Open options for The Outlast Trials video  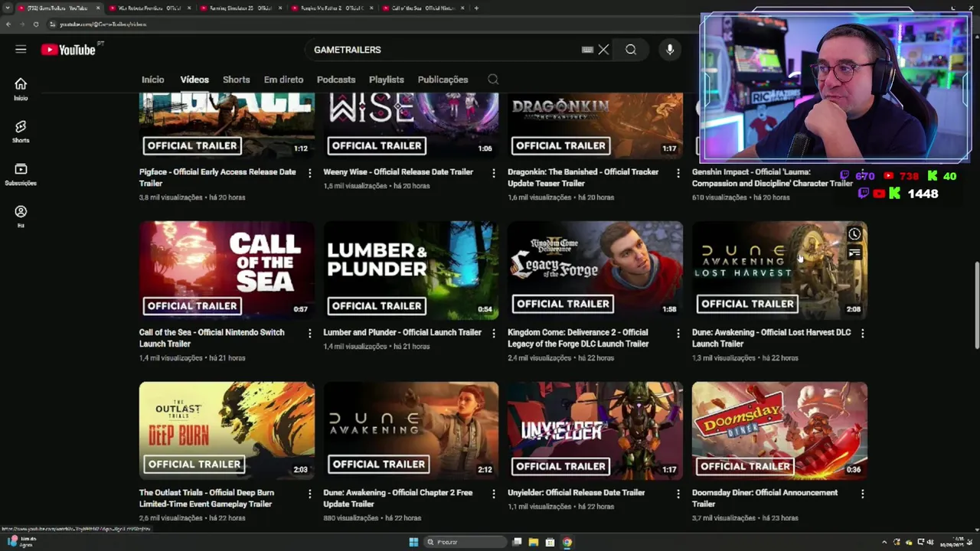[x=309, y=494]
